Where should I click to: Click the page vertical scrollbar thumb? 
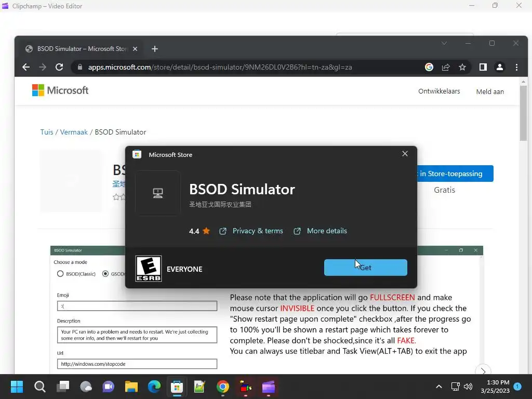pos(523,114)
